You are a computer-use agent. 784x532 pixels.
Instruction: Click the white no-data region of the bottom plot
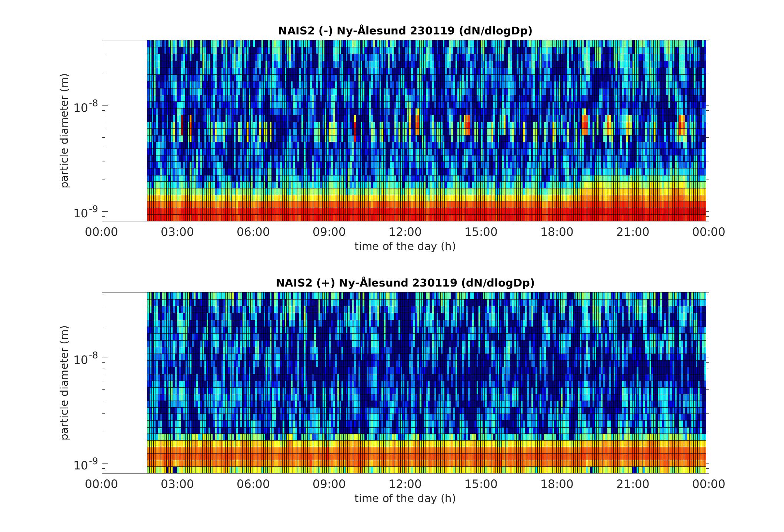pos(124,383)
